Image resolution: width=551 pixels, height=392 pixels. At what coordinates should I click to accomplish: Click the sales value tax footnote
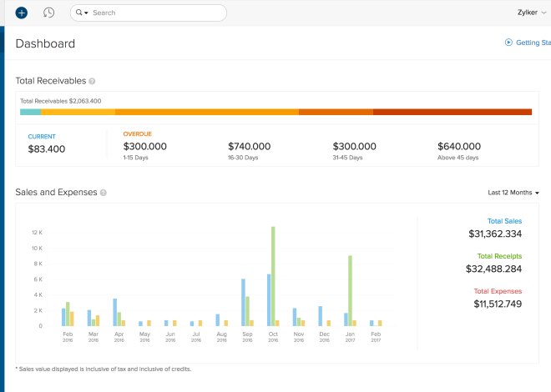pyautogui.click(x=104, y=369)
